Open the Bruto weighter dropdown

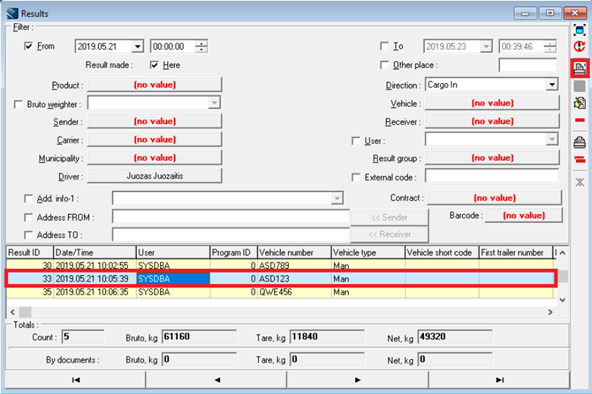214,103
